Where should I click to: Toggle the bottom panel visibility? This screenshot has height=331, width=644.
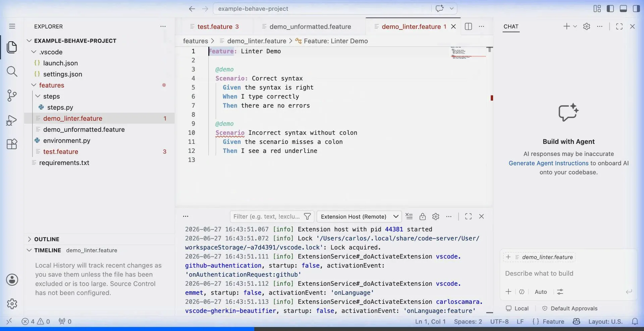coord(623,9)
